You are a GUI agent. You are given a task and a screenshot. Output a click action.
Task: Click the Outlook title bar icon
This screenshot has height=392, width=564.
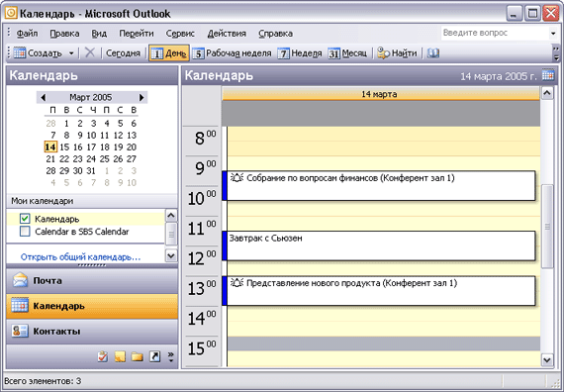(x=11, y=14)
